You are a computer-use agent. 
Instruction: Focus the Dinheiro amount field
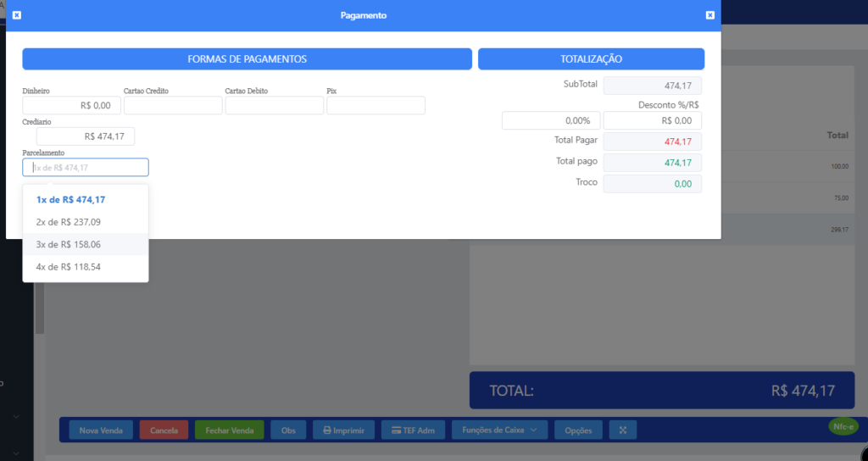coord(72,106)
